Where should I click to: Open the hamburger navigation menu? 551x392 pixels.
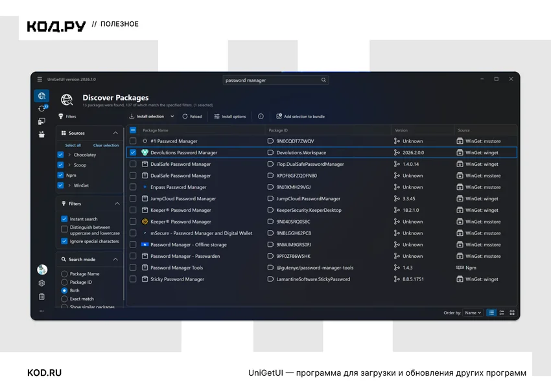click(40, 80)
